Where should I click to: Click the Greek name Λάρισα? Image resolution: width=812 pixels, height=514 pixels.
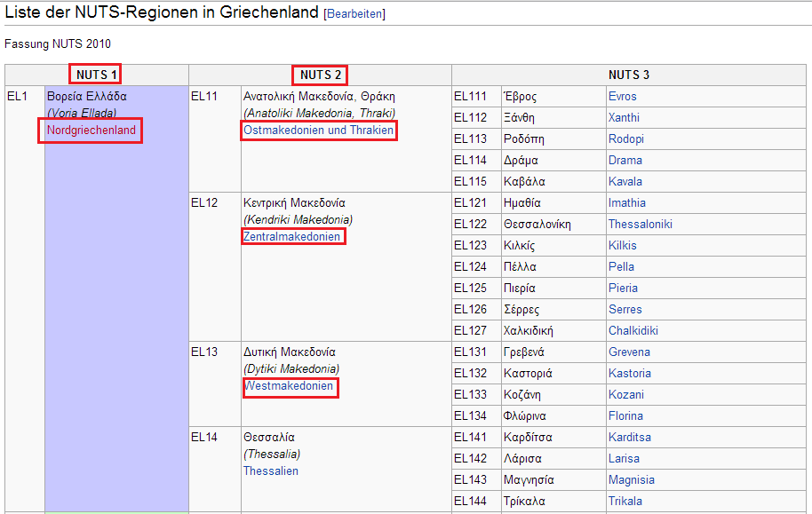[522, 459]
